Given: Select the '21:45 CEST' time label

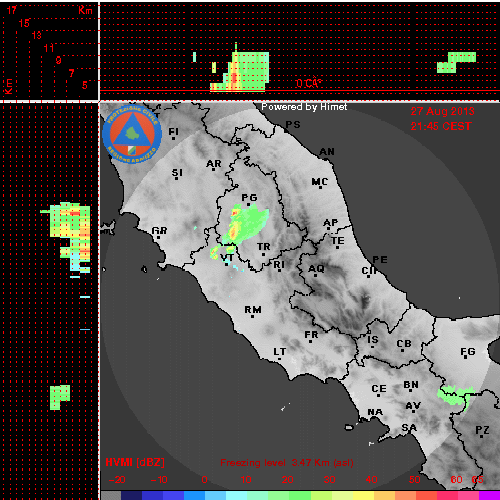Looking at the screenshot, I should pyautogui.click(x=441, y=126).
